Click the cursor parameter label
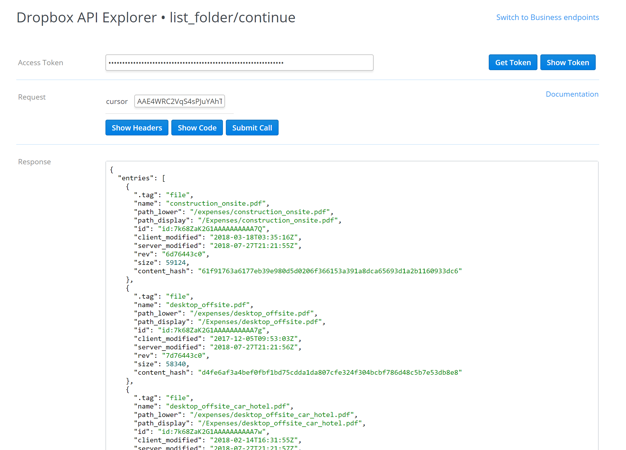 pyautogui.click(x=117, y=101)
